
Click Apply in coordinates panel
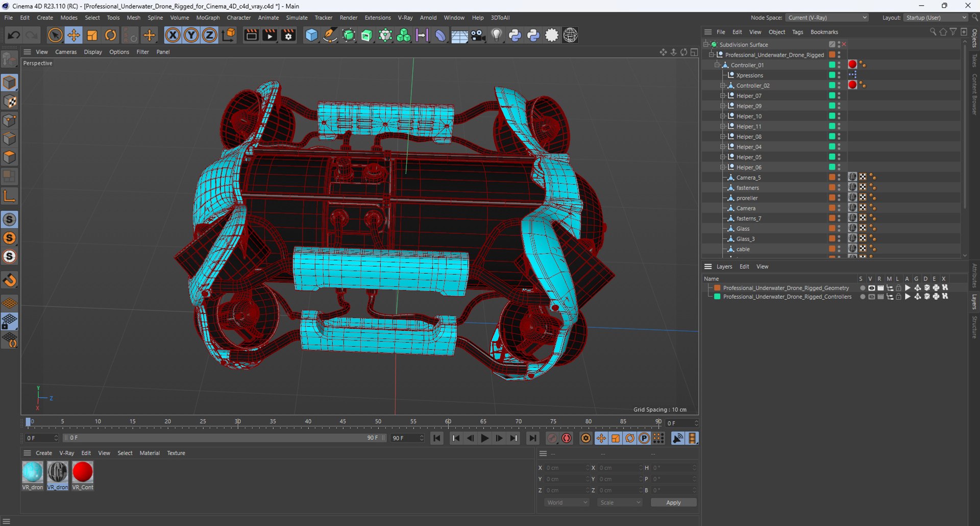click(x=673, y=503)
